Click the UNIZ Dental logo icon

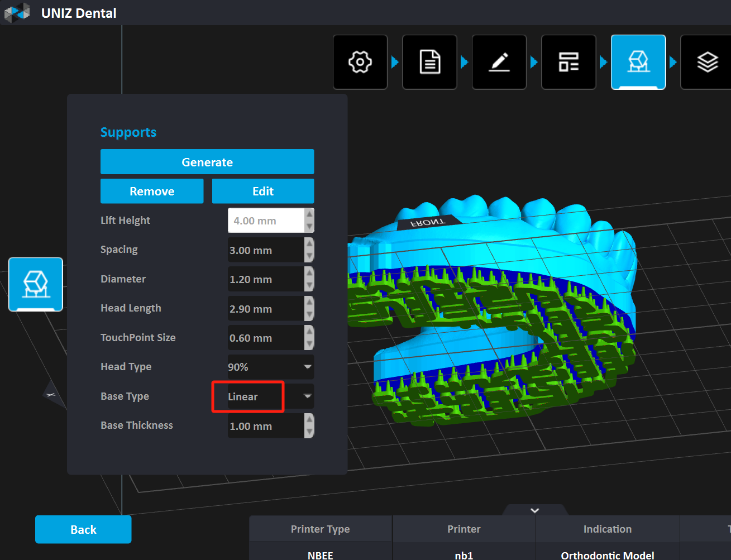pyautogui.click(x=17, y=12)
